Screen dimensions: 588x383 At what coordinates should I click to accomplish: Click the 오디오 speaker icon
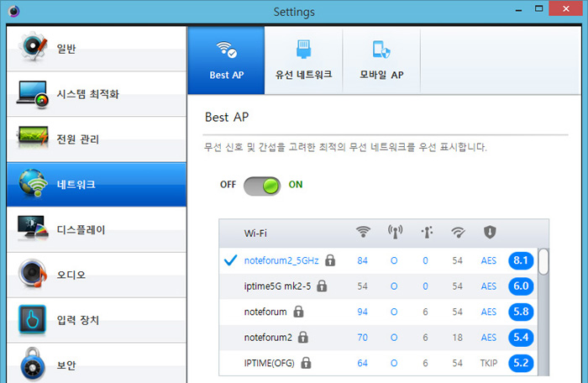tap(33, 273)
